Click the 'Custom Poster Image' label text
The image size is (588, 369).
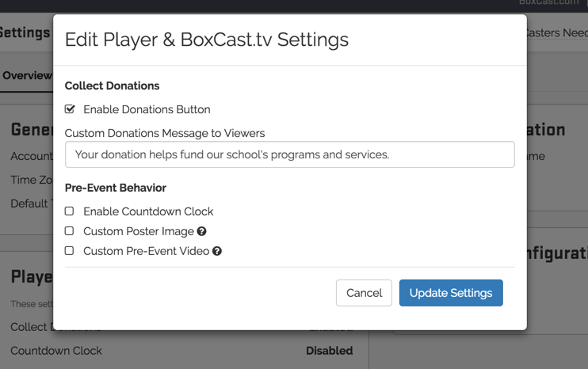[x=139, y=231]
